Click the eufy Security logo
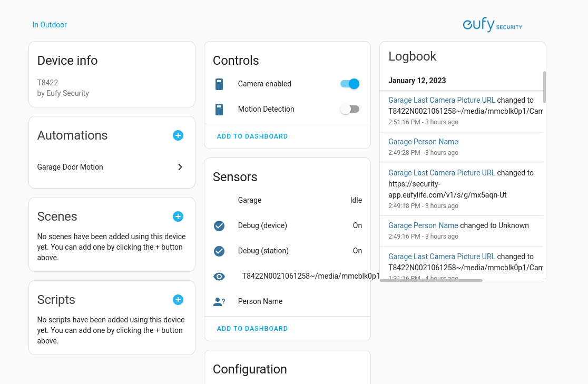 (492, 25)
